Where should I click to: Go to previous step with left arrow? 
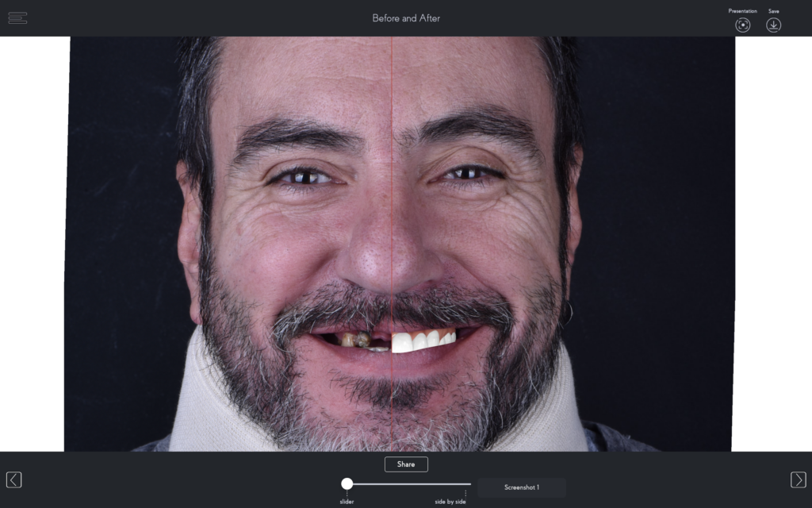[14, 479]
